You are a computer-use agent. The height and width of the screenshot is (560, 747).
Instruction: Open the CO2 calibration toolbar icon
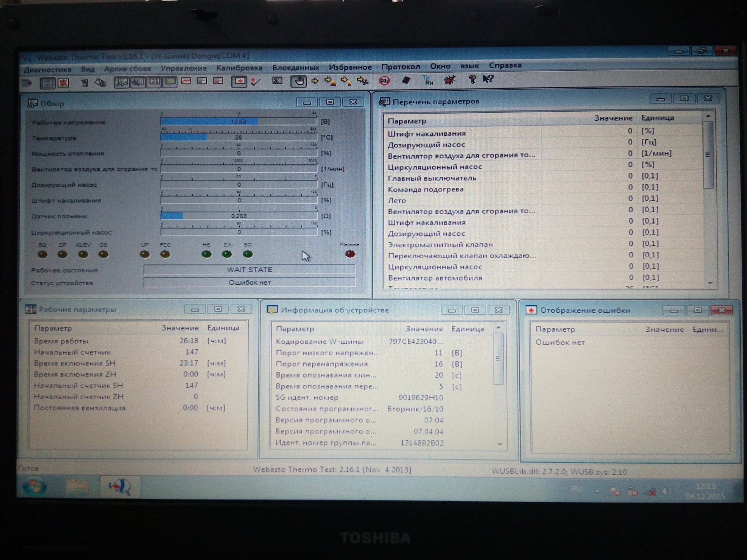384,80
